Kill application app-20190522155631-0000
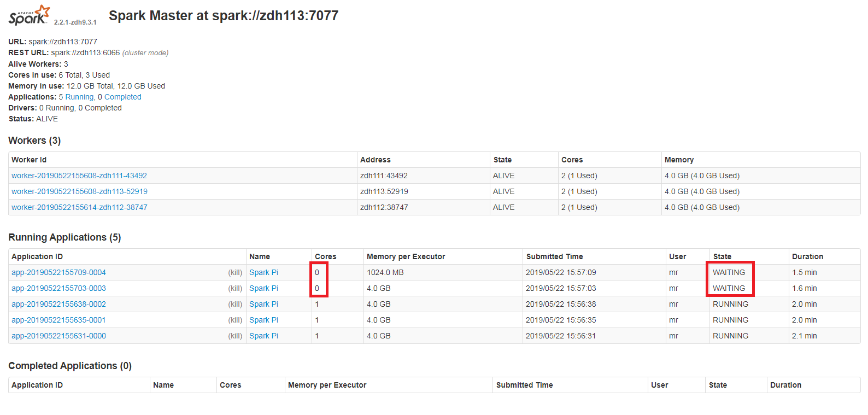The width and height of the screenshot is (868, 415). pos(236,336)
